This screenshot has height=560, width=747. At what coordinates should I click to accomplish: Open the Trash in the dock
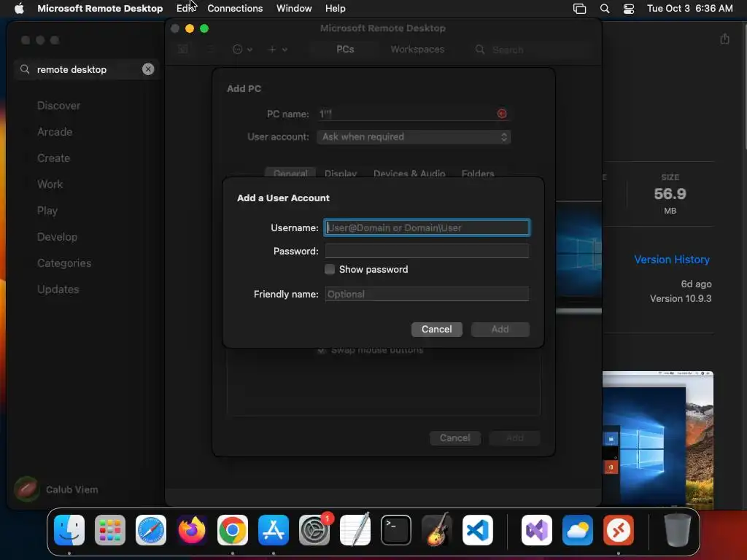click(x=678, y=530)
